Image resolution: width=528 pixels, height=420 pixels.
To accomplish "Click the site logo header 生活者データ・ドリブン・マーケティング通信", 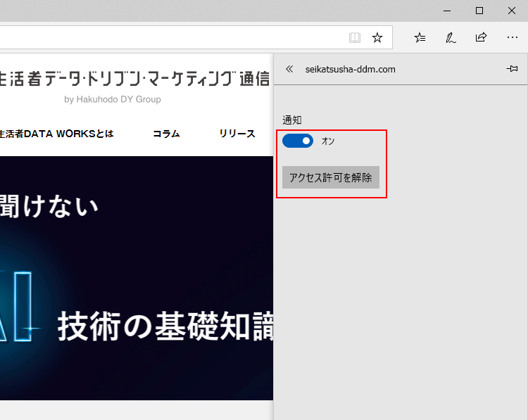I will [134, 78].
